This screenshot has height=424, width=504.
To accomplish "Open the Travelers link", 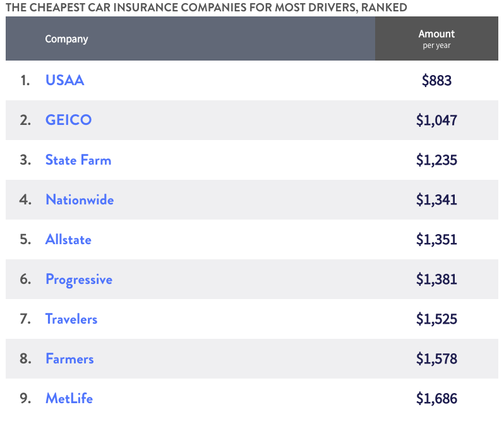I will [x=71, y=319].
